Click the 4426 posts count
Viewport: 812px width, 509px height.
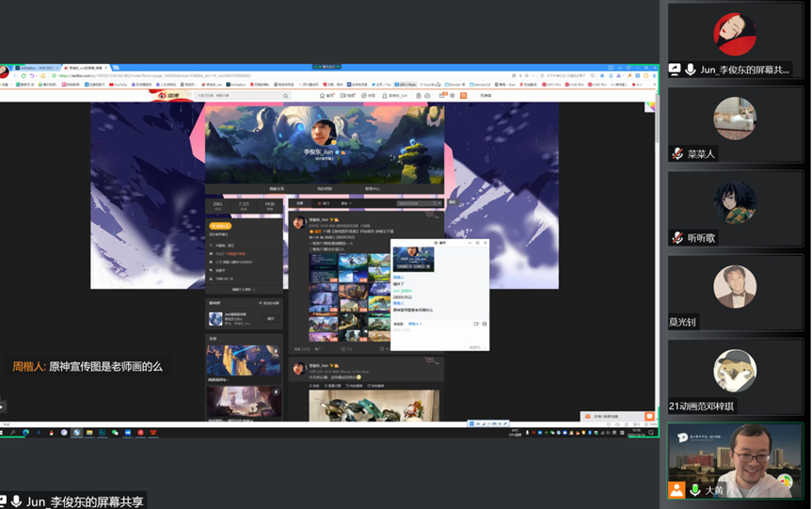tap(270, 205)
